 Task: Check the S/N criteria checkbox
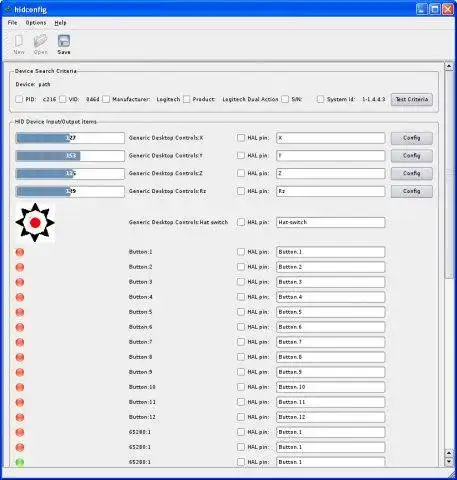[x=285, y=99]
